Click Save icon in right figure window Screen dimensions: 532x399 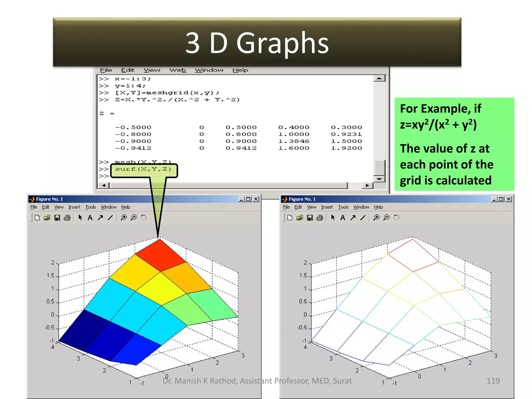click(x=310, y=218)
